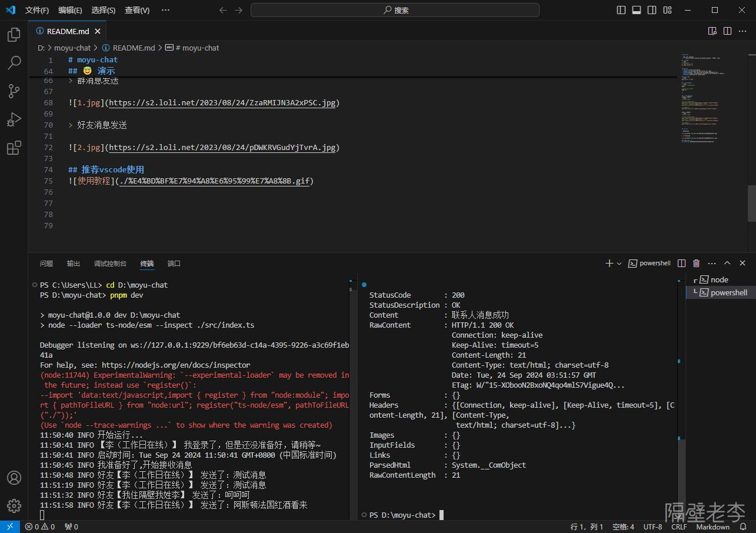756x533 pixels.
Task: Kill terminal with trash icon
Action: (697, 264)
